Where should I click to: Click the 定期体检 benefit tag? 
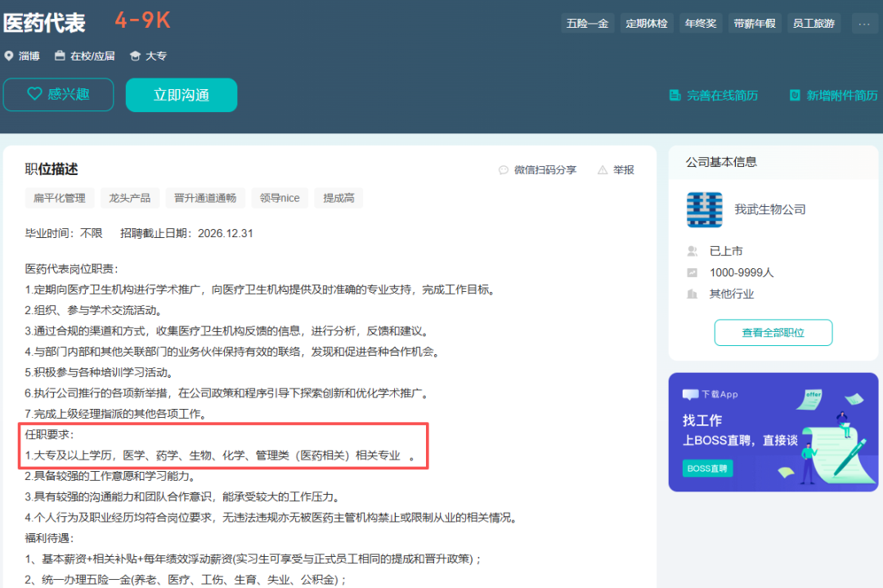647,24
